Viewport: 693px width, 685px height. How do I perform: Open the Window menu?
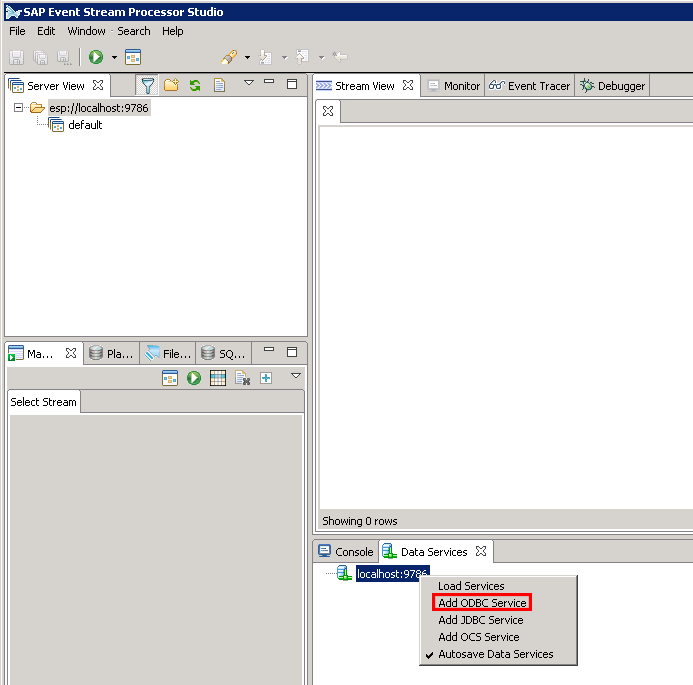[86, 31]
